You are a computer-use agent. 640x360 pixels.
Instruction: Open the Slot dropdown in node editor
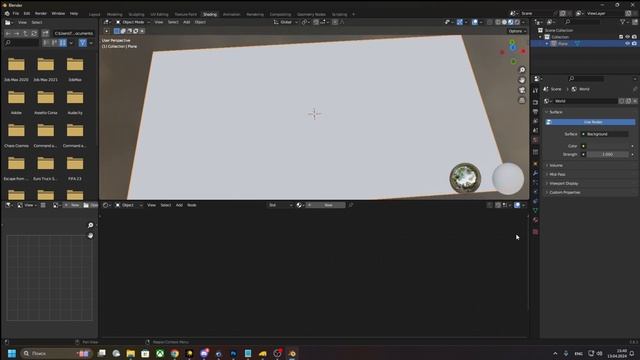280,205
